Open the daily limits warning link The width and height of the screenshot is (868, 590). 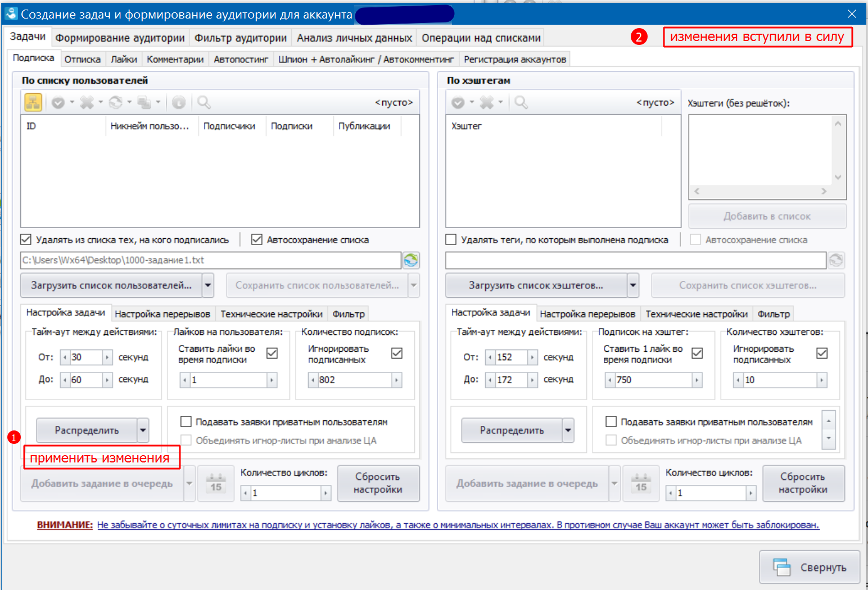458,525
